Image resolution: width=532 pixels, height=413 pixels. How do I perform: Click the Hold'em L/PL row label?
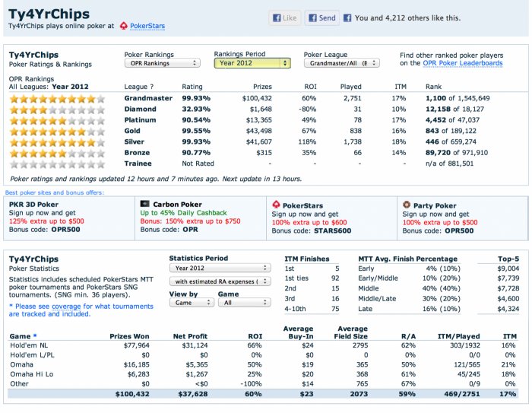click(x=32, y=355)
